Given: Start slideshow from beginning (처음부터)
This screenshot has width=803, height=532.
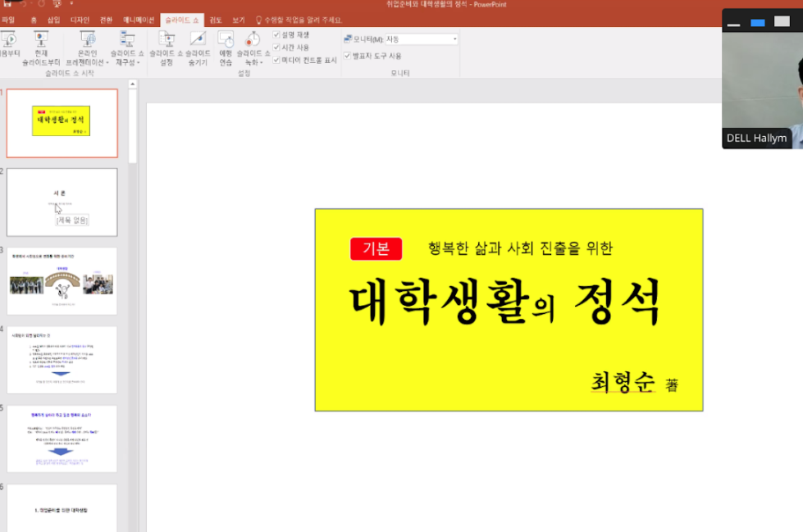Looking at the screenshot, I should tap(8, 46).
